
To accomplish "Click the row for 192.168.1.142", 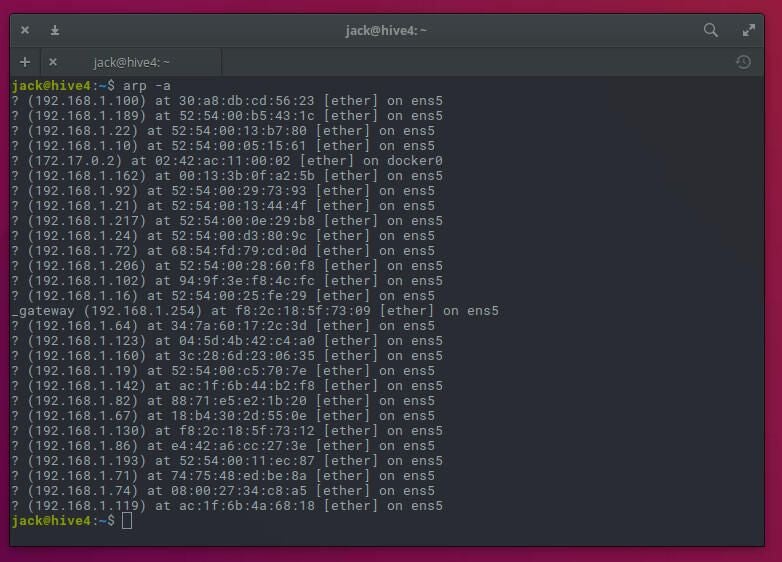I will [227, 385].
